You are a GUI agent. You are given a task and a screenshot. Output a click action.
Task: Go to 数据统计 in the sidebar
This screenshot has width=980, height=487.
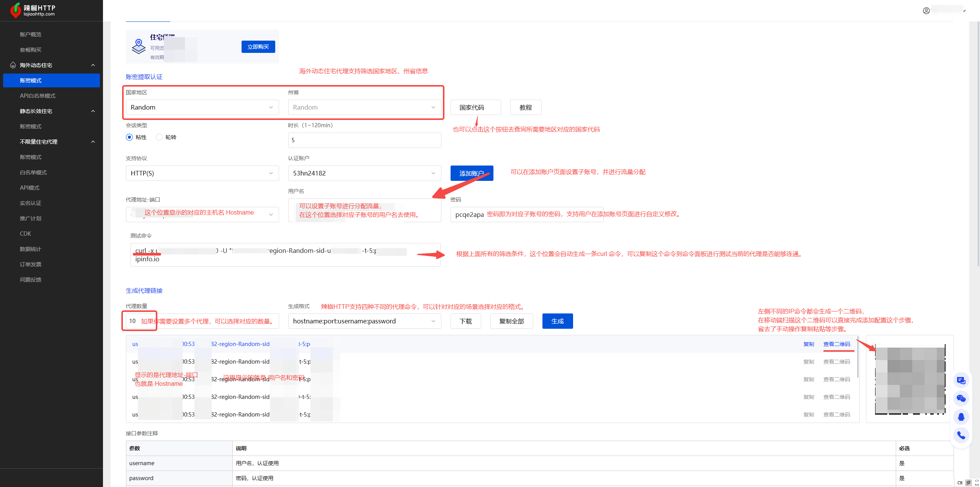(31, 249)
